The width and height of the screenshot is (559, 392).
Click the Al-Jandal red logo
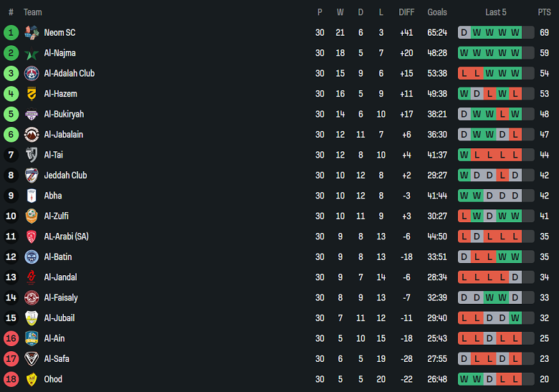32,277
